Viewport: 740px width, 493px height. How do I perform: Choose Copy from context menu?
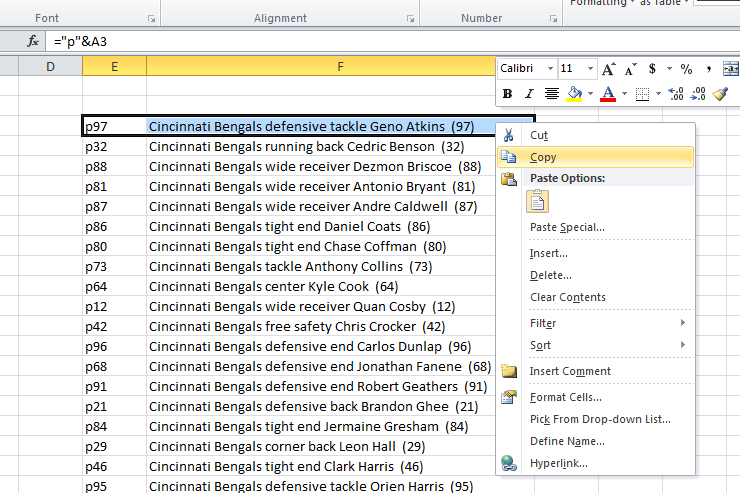pyautogui.click(x=596, y=157)
